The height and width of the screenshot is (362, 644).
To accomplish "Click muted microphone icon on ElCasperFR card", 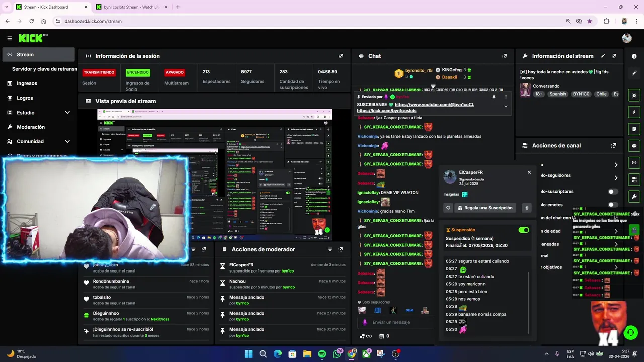I will pyautogui.click(x=527, y=208).
